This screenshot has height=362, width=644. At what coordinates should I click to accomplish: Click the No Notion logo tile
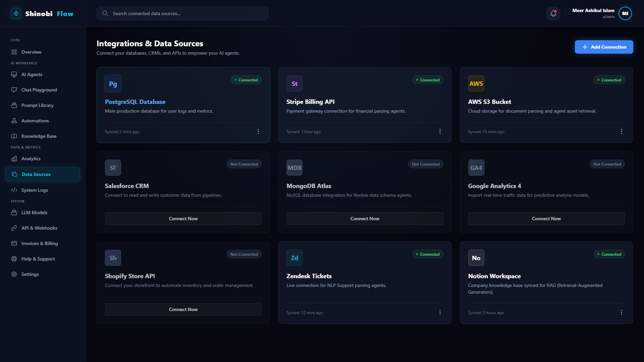click(476, 258)
